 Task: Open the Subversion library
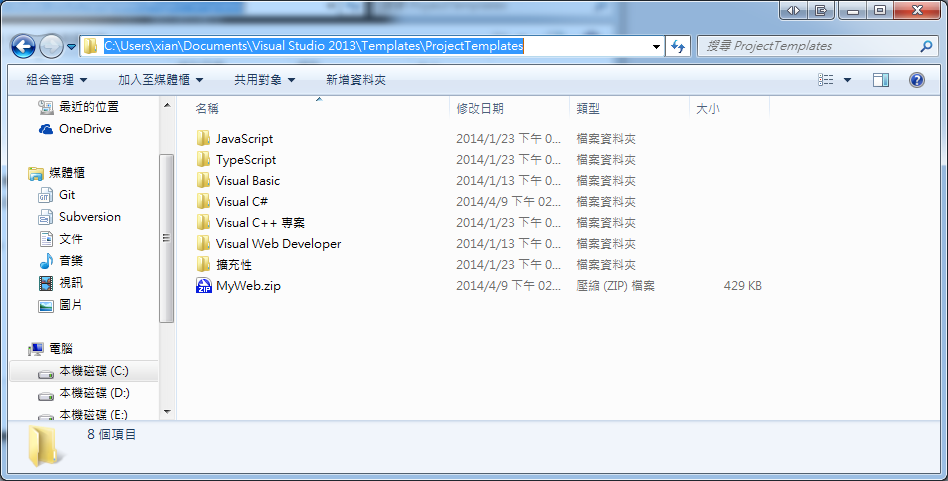point(89,217)
